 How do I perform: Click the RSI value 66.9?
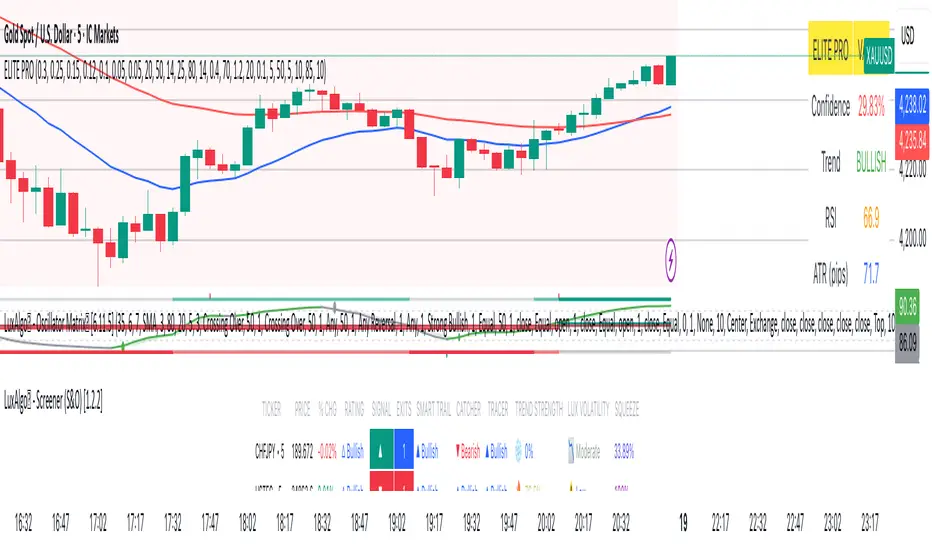tap(871, 218)
